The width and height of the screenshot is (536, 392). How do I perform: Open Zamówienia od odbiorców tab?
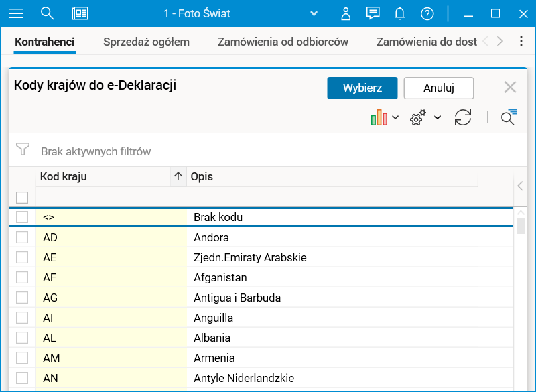[283, 42]
